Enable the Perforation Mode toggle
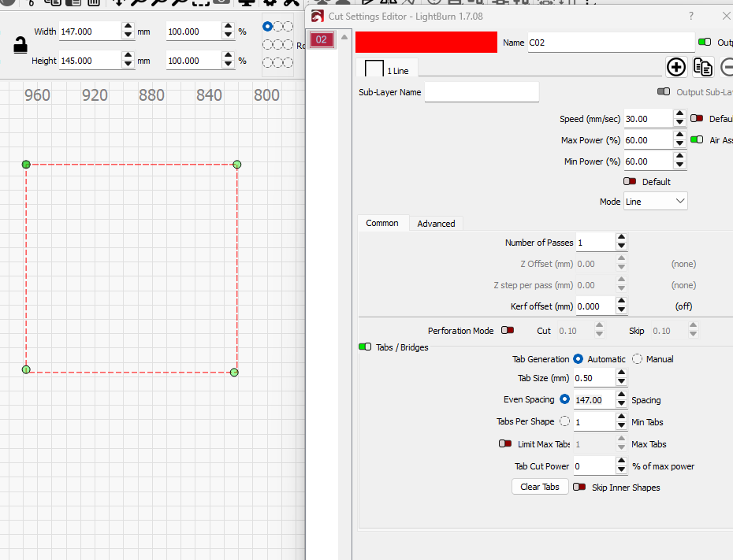Screen dimensions: 733x560 click(x=508, y=331)
